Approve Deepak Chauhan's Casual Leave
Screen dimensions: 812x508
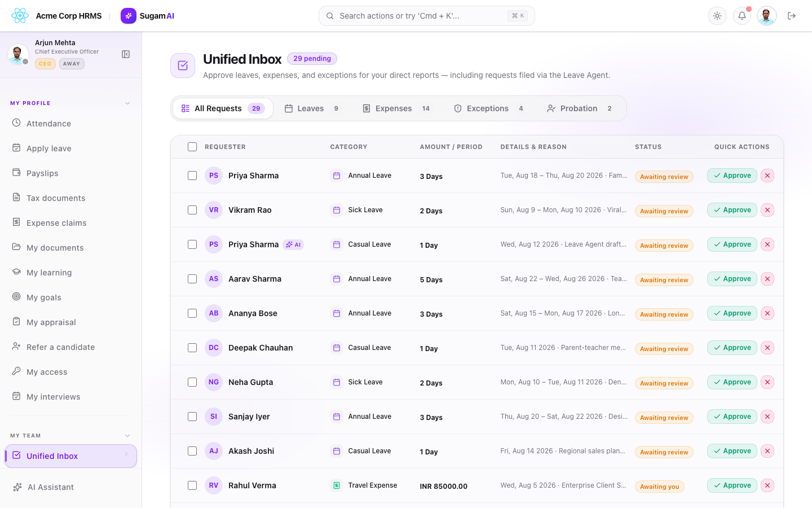click(732, 348)
